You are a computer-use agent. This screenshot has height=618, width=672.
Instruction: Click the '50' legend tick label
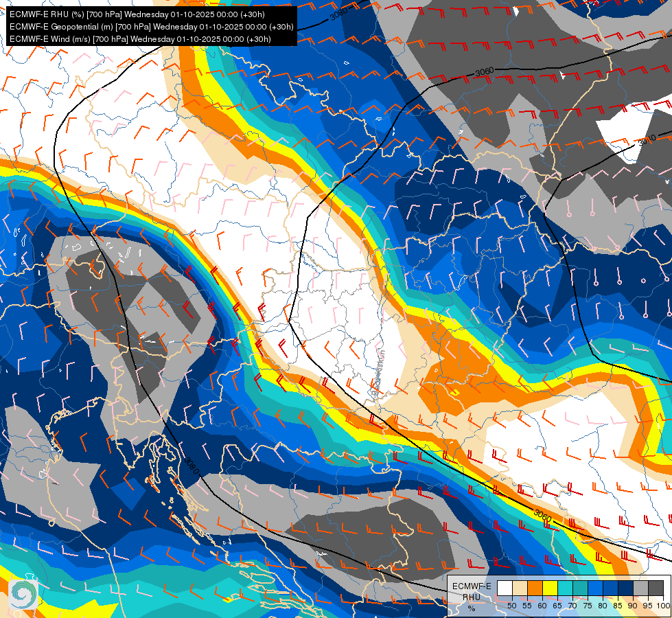pos(511,606)
